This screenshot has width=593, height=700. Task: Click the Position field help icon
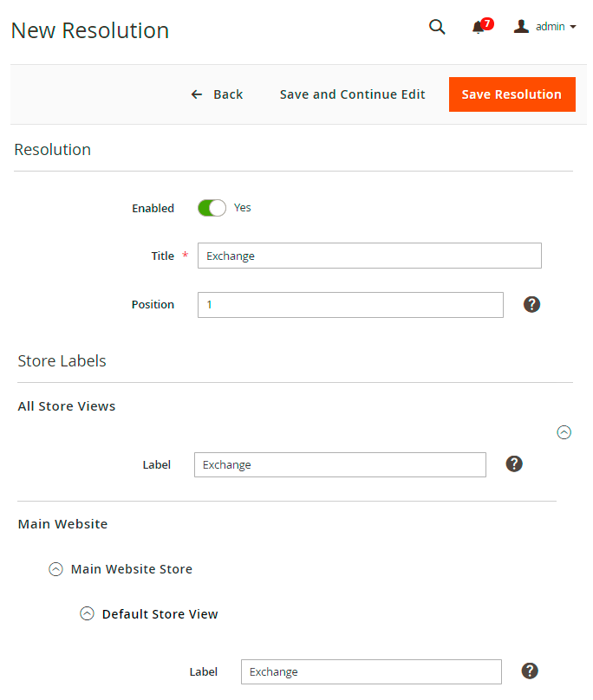pos(532,304)
